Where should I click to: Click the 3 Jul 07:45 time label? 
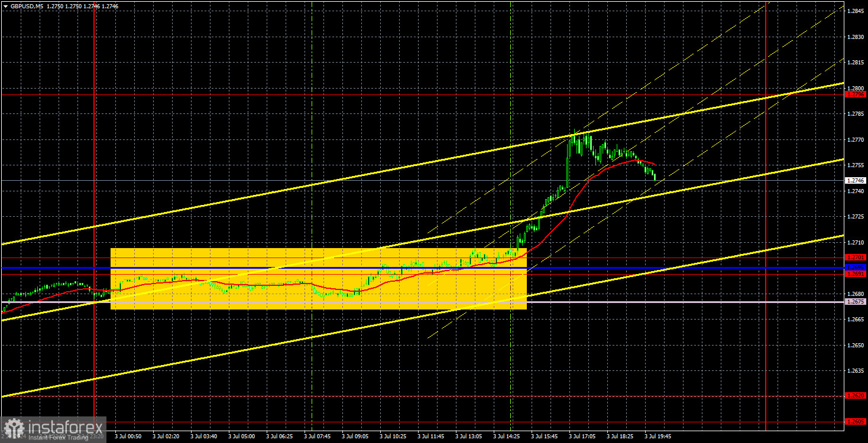318,437
